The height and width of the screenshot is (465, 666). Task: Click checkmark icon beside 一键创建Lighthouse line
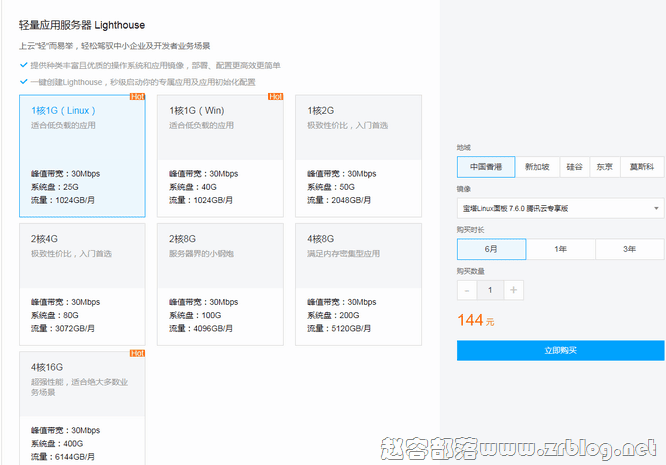[x=24, y=82]
